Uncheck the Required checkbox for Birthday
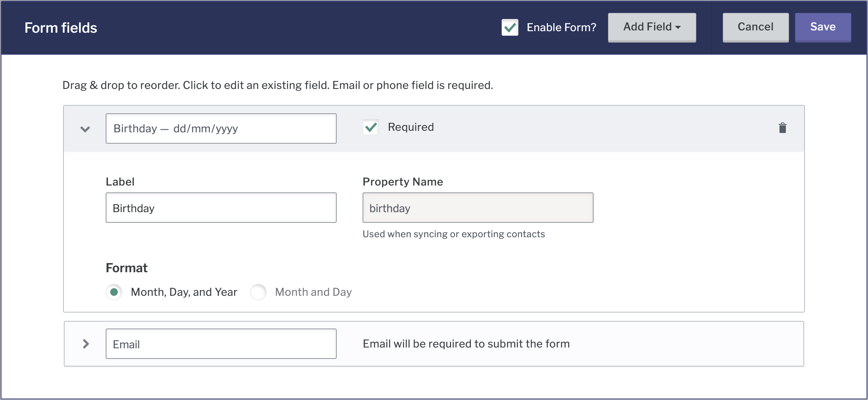 (x=371, y=127)
